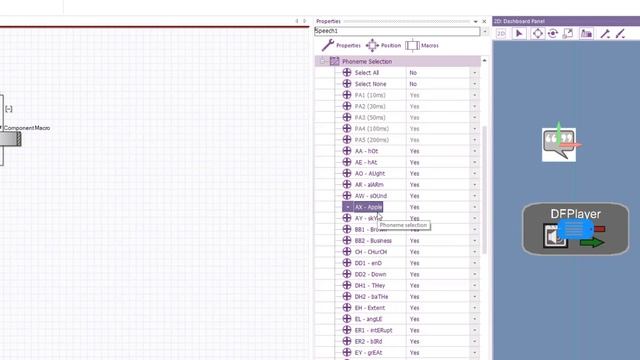Click the Yes value of AE - hAt

(x=414, y=162)
